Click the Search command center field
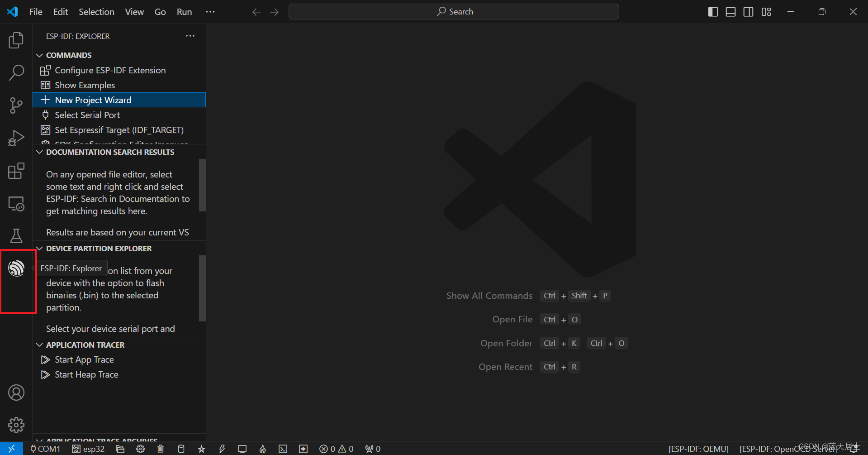 pyautogui.click(x=454, y=12)
